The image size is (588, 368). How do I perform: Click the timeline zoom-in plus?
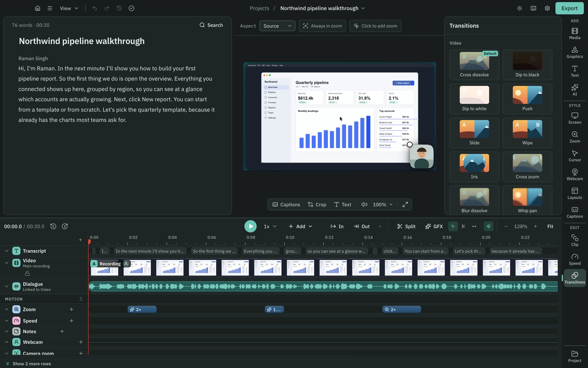535,226
